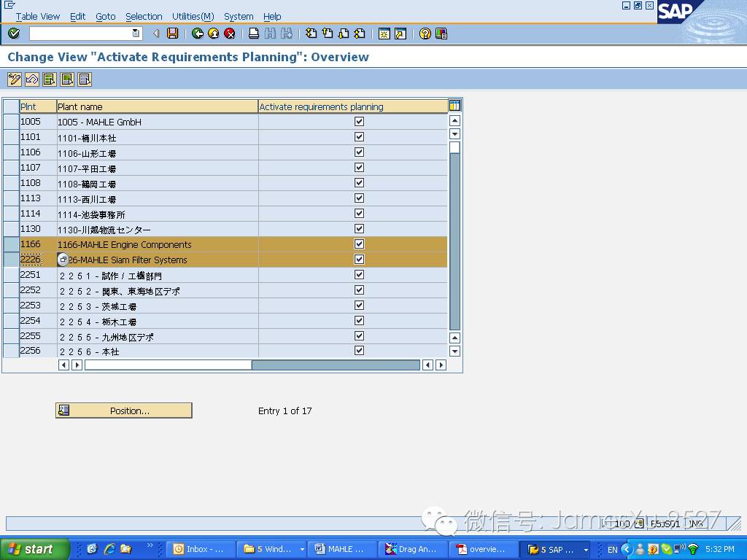Click the Previous Page icon
Image resolution: width=747 pixels, height=560 pixels.
[328, 34]
